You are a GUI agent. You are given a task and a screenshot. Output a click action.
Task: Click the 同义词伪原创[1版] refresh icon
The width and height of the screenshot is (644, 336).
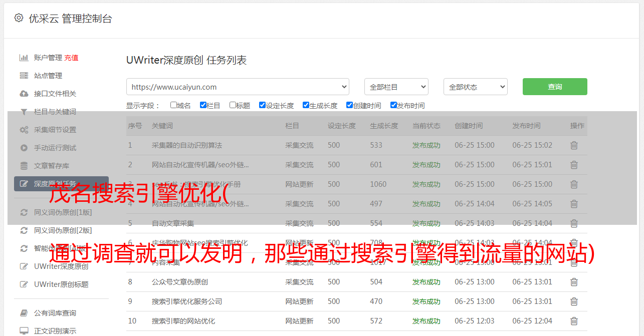[x=24, y=212]
